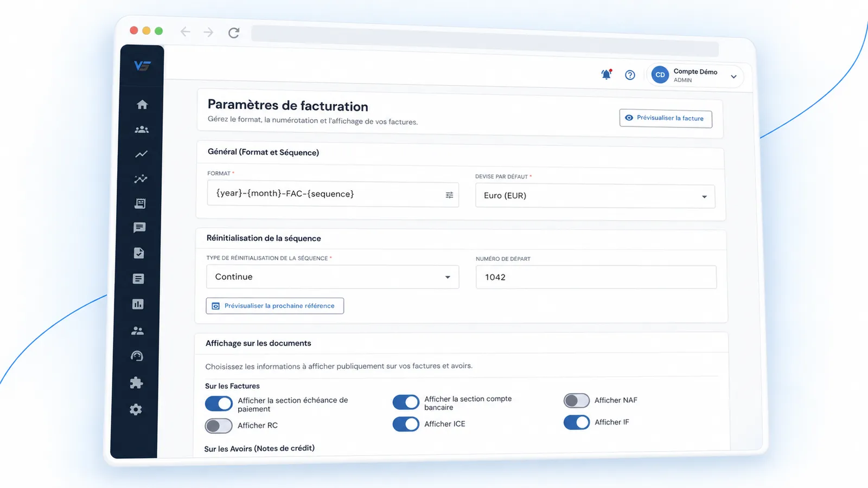Disable the Afficher IF switch
868x488 pixels.
pos(577,422)
